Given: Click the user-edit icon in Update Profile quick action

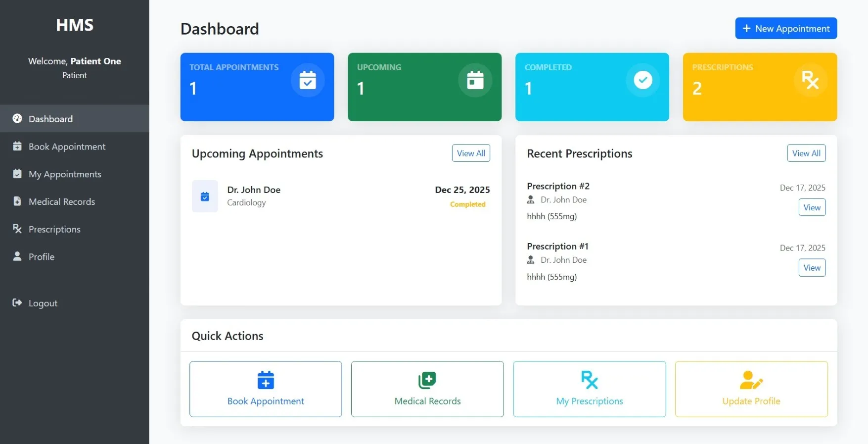Looking at the screenshot, I should pyautogui.click(x=751, y=380).
